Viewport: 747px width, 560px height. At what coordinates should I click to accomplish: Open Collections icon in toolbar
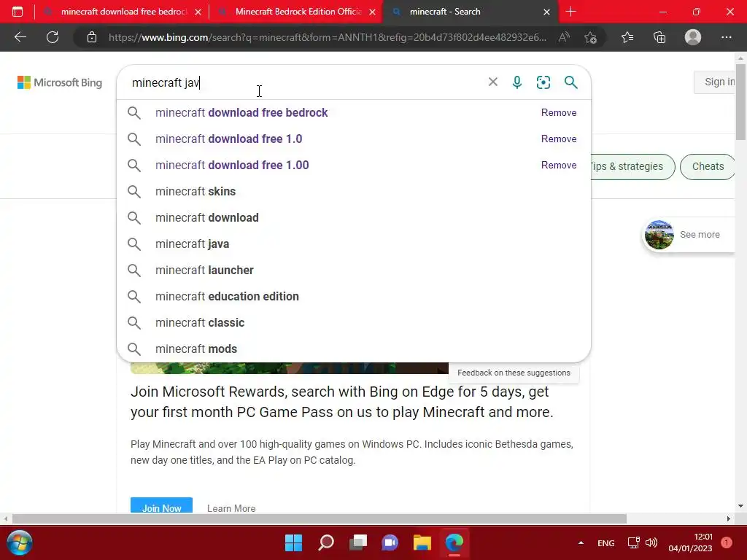[x=659, y=37]
